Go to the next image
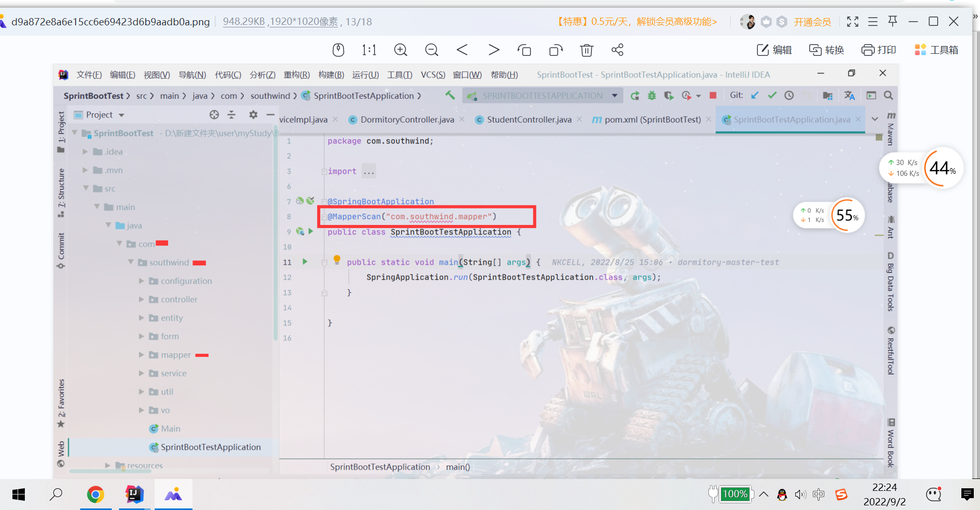The height and width of the screenshot is (510, 980). [x=494, y=50]
